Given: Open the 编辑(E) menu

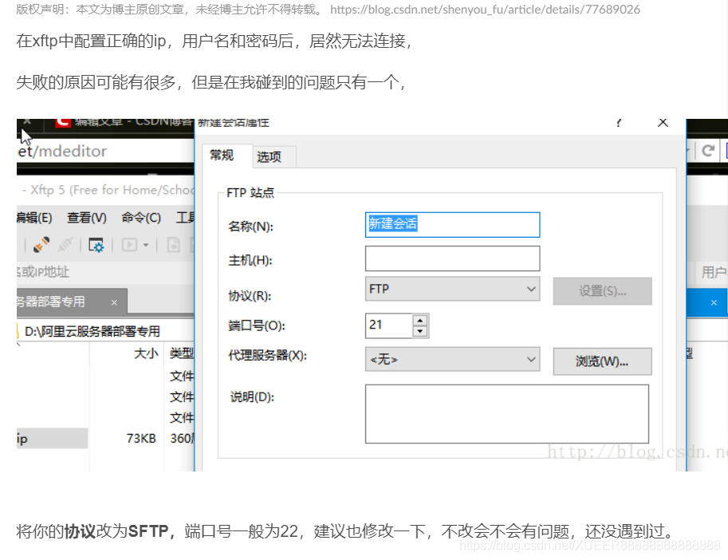Looking at the screenshot, I should click(x=34, y=218).
